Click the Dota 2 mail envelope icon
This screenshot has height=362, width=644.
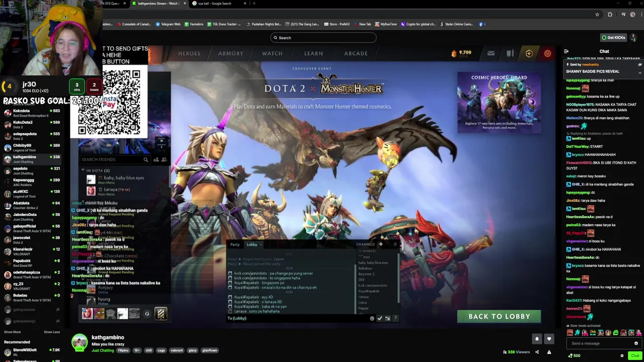pos(491,53)
